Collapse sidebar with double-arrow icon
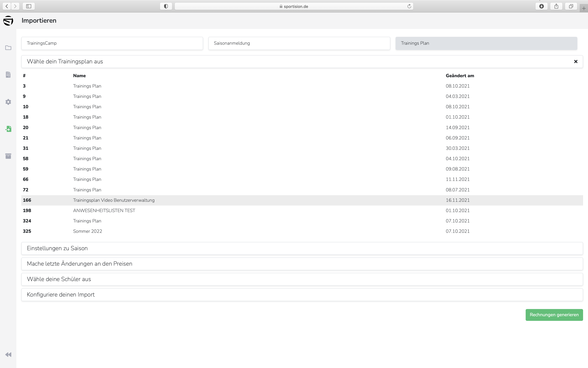The width and height of the screenshot is (588, 368). tap(8, 355)
